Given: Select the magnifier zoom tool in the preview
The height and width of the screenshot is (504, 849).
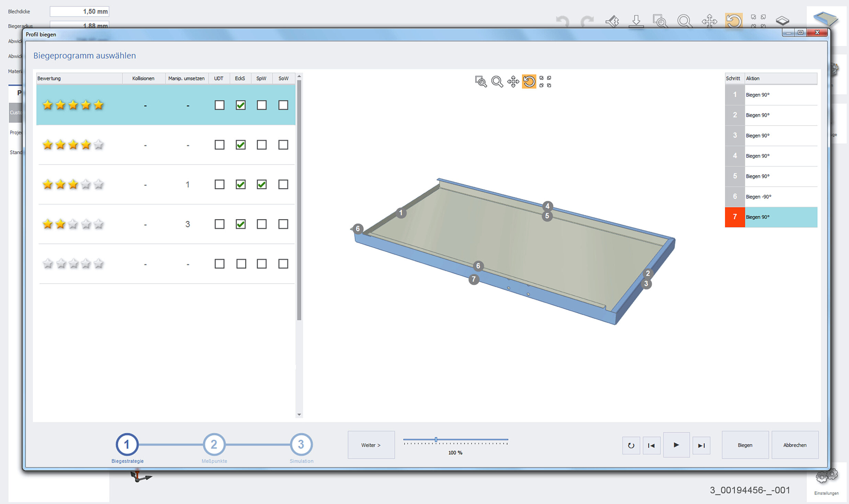Looking at the screenshot, I should point(497,82).
